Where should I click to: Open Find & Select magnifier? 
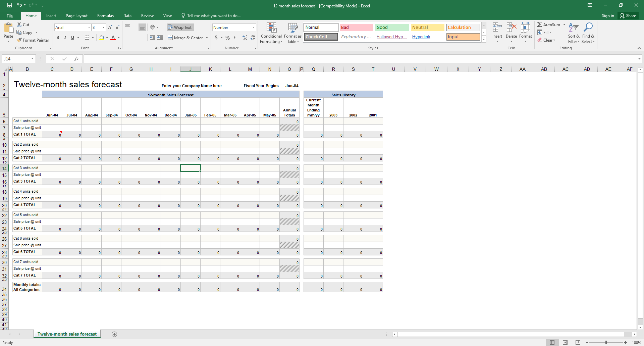click(x=588, y=28)
